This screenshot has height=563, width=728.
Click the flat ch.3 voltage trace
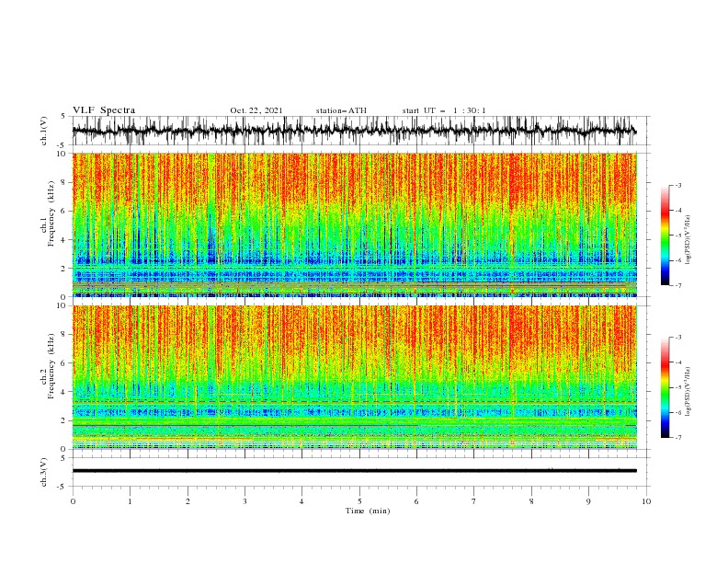[354, 471]
